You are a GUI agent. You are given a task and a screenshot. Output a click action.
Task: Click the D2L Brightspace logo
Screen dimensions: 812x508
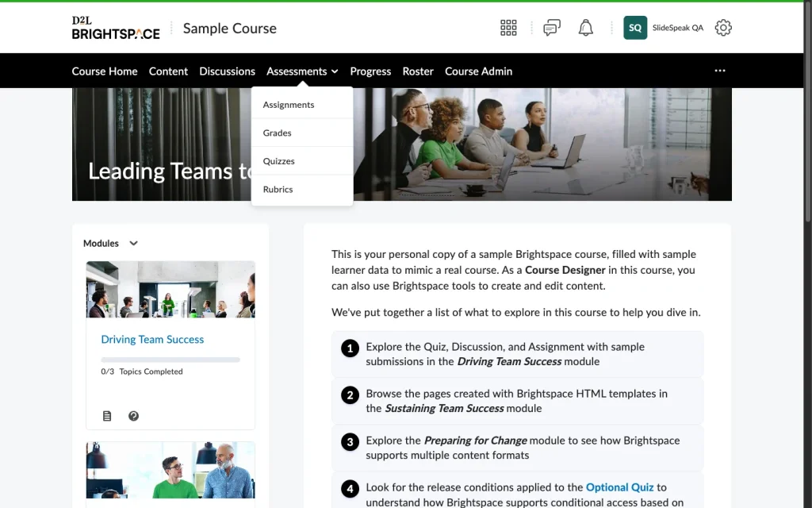coord(116,28)
